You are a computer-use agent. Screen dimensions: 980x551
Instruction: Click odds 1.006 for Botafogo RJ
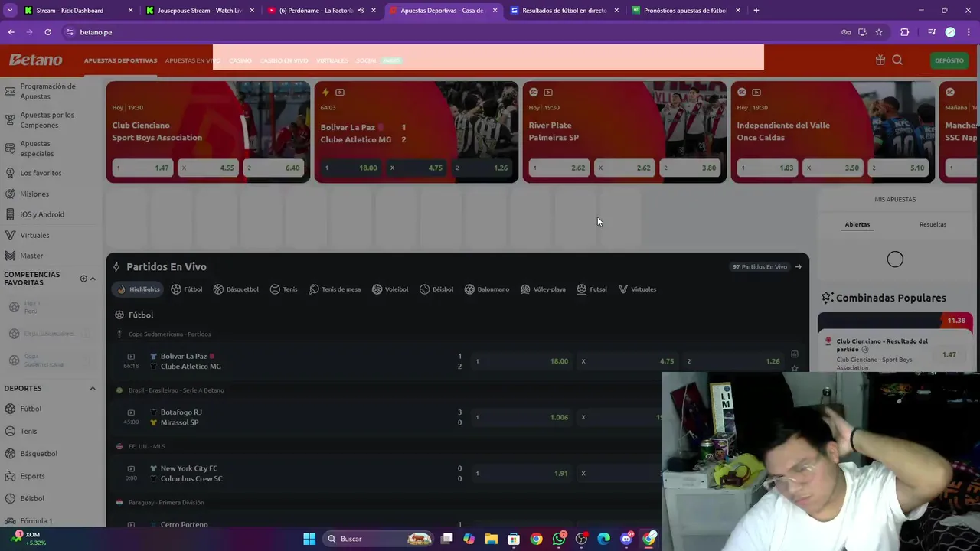(522, 417)
